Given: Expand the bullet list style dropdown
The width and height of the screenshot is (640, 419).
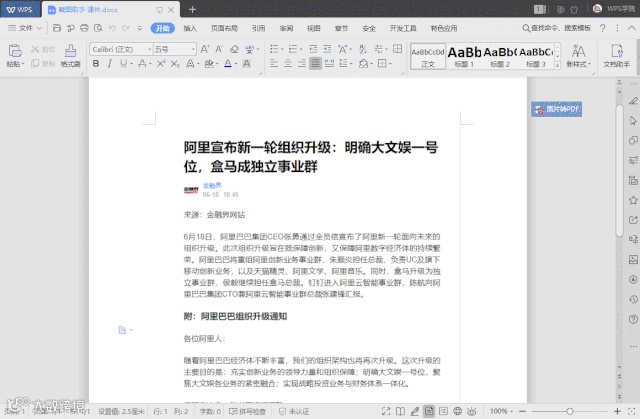Looking at the screenshot, I should tap(282, 49).
